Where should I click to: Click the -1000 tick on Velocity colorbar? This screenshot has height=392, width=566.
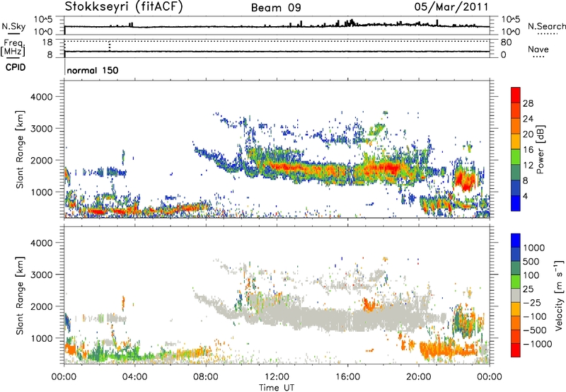(x=537, y=344)
